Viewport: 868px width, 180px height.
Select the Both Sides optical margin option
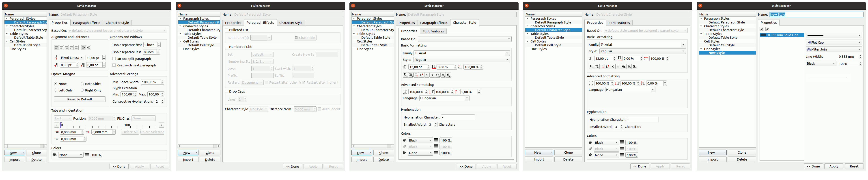coord(82,84)
